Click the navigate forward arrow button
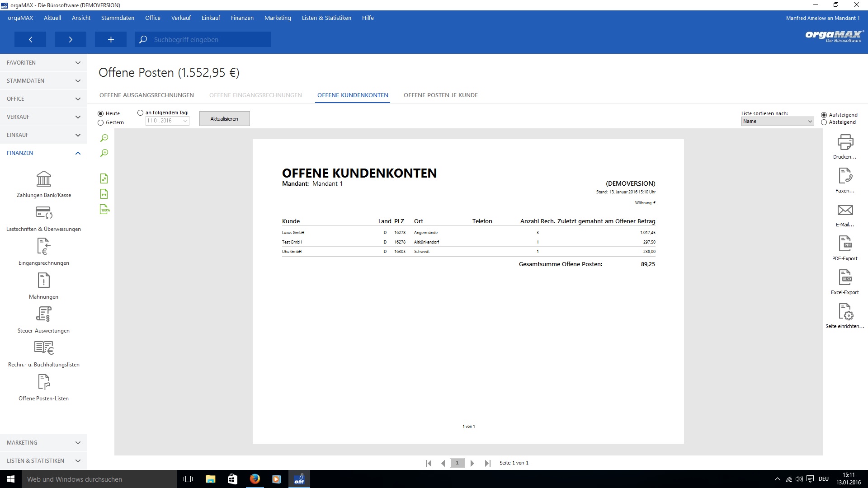Viewport: 868px width, 488px height. (x=71, y=39)
